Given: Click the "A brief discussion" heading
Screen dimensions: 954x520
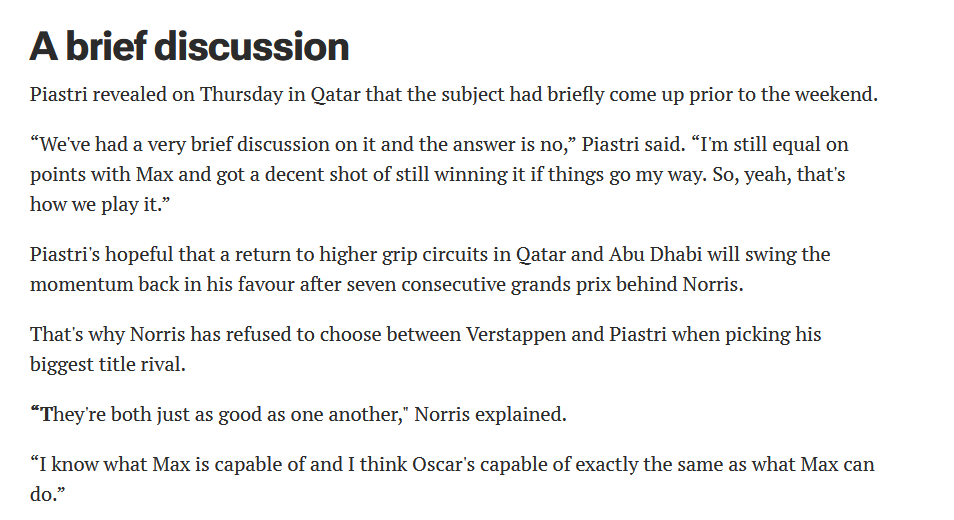Looking at the screenshot, I should pyautogui.click(x=189, y=46).
